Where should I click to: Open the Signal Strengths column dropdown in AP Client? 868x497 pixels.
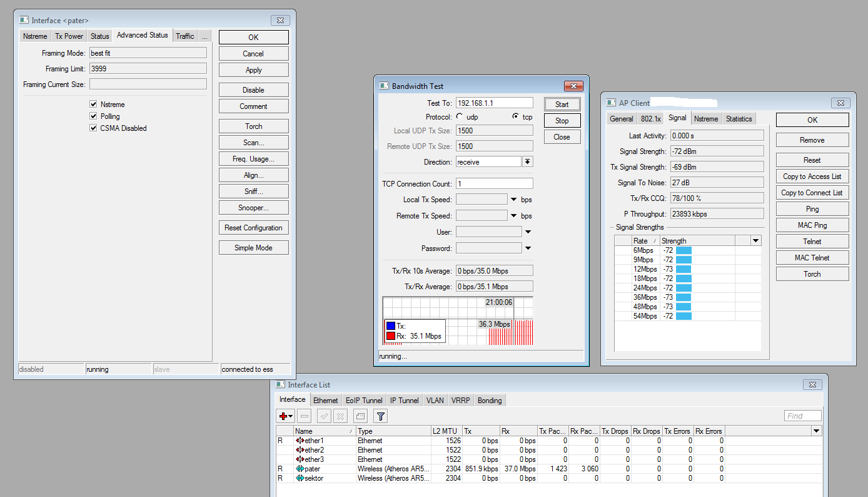click(755, 241)
